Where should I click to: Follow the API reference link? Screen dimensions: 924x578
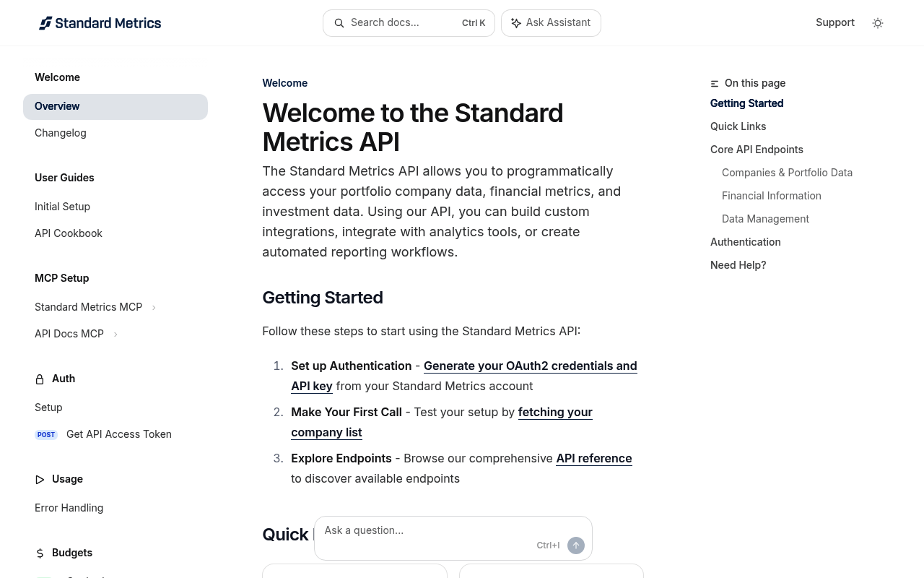click(x=594, y=458)
